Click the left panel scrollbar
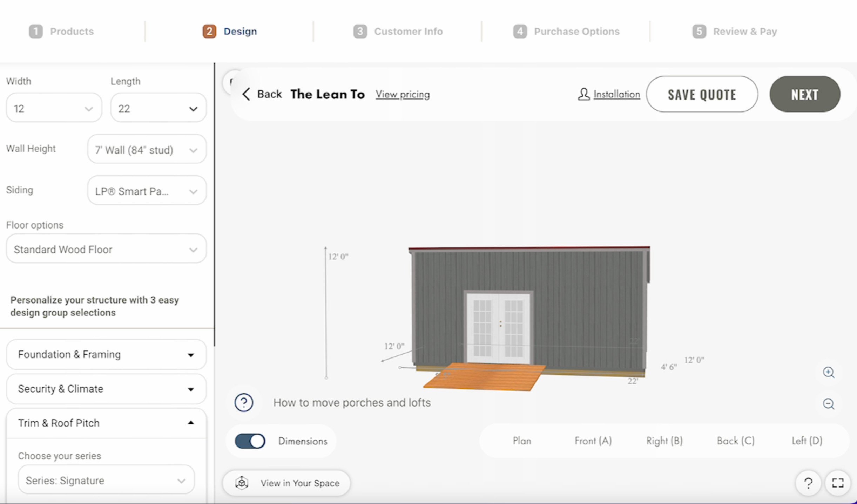The width and height of the screenshot is (857, 504). tap(214, 203)
